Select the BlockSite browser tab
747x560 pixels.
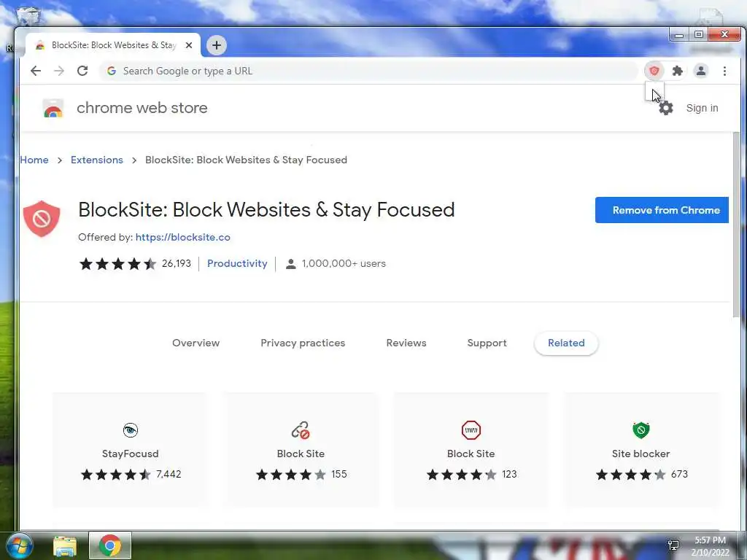pos(113,45)
